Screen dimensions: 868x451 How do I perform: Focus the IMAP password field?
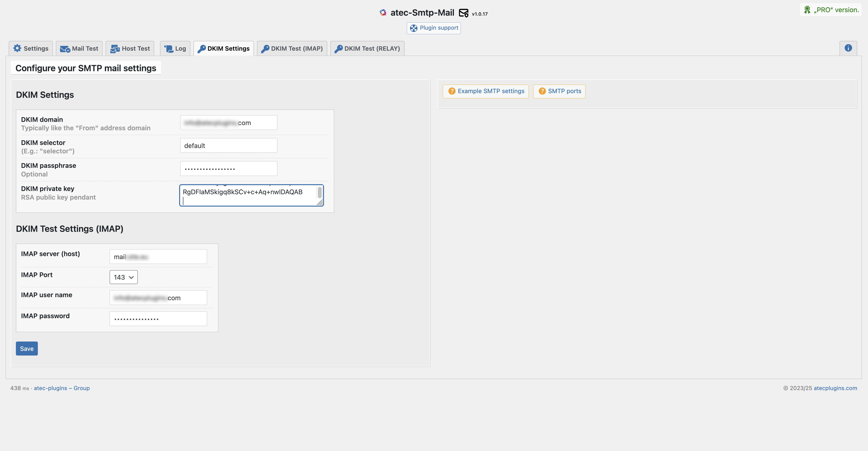tap(158, 319)
